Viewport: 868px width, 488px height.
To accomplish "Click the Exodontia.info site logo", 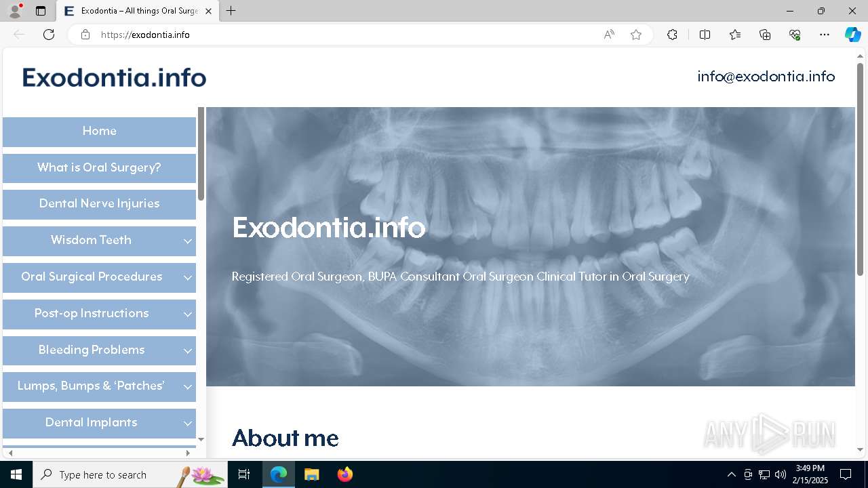I will 114,78.
